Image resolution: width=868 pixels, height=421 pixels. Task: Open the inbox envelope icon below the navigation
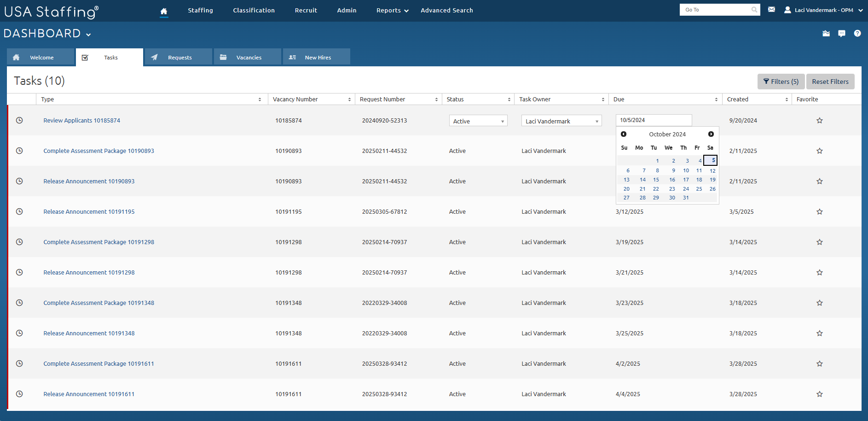826,33
